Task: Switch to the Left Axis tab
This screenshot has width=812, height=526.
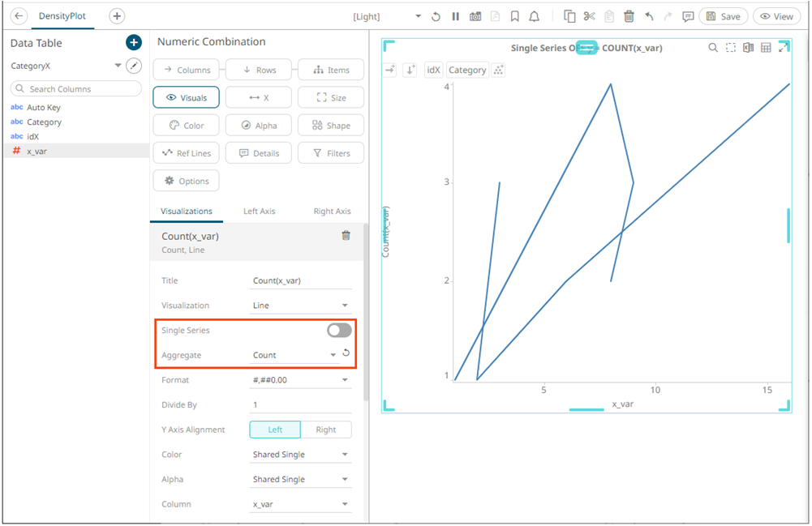Action: click(259, 211)
